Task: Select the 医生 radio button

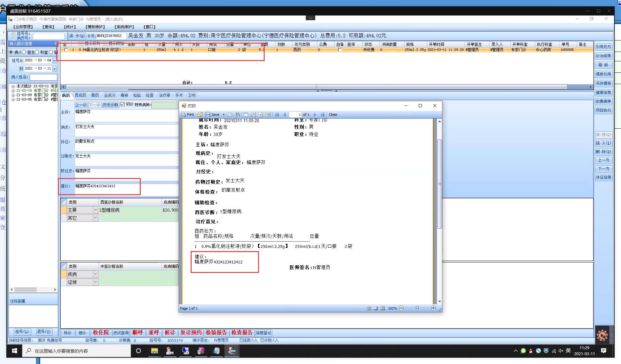Action: coord(24,52)
